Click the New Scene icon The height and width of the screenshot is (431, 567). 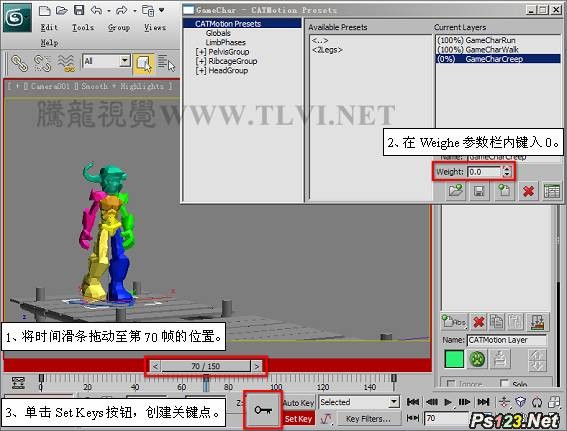click(44, 10)
